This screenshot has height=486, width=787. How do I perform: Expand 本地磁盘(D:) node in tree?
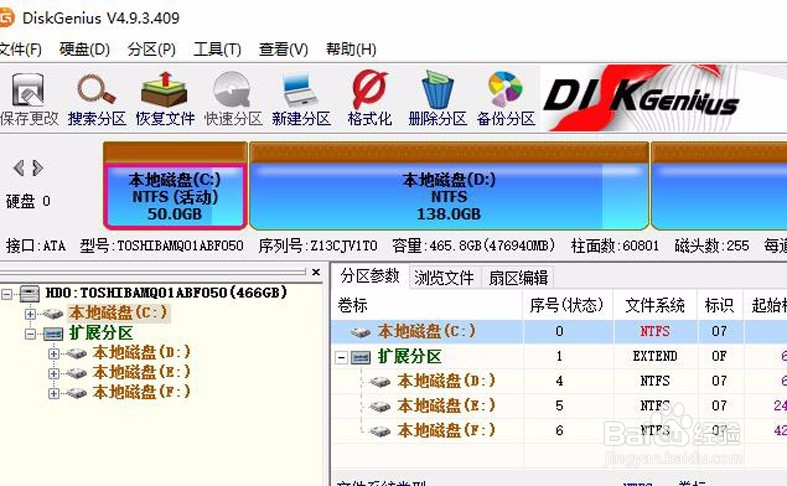tap(54, 354)
